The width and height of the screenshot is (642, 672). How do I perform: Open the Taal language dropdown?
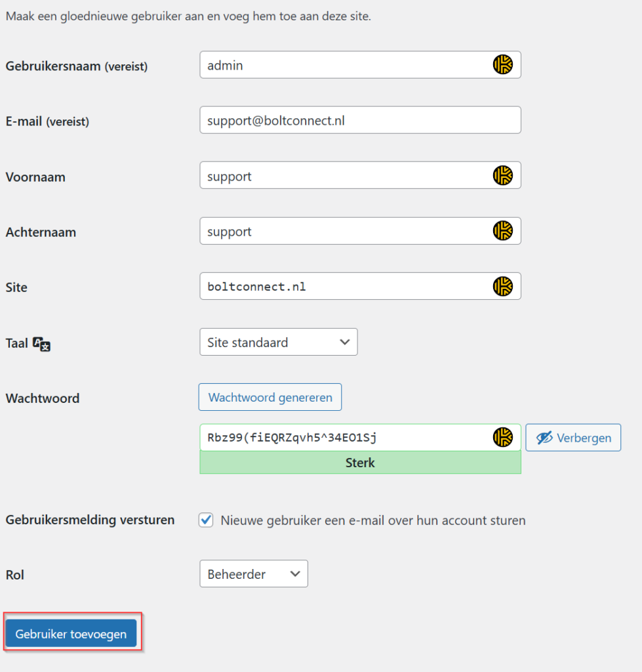(278, 342)
